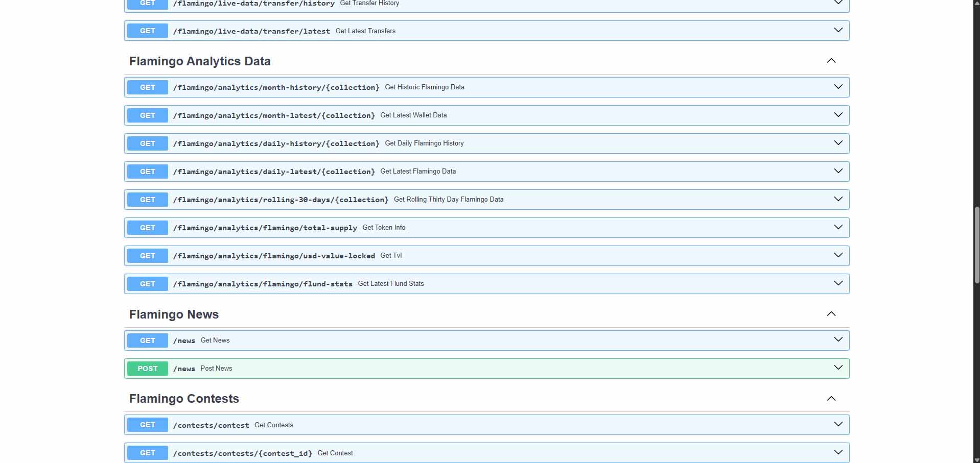This screenshot has height=463, width=980.
Task: Click 'Get Latest Flund Stats' description
Action: [391, 284]
